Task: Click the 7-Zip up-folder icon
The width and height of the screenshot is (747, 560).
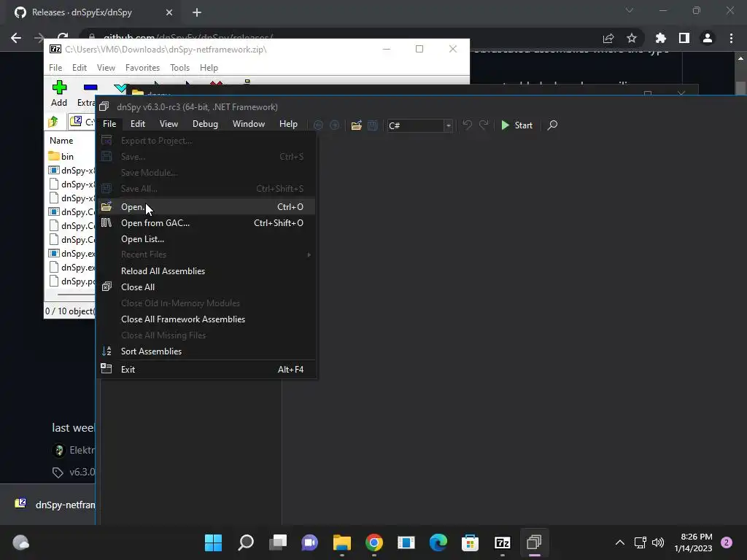Action: (53, 122)
